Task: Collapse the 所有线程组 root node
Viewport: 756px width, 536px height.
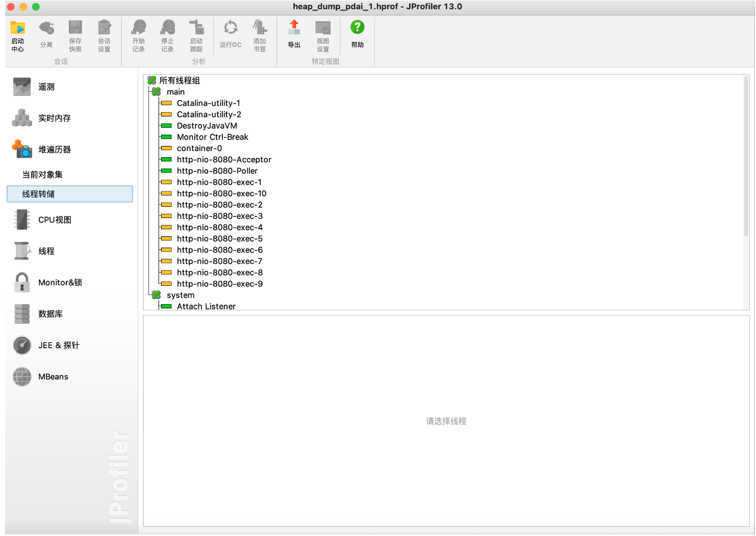Action: (152, 81)
